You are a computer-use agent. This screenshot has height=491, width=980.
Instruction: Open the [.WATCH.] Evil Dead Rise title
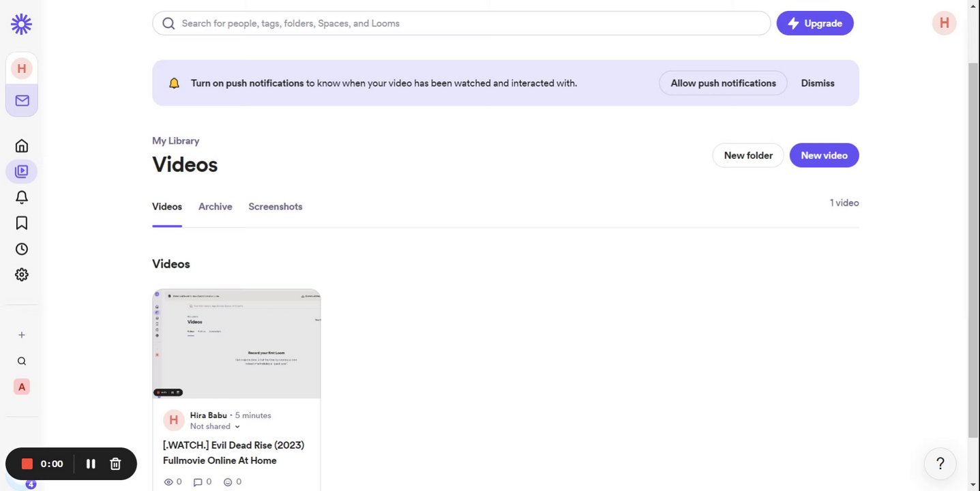(x=233, y=453)
